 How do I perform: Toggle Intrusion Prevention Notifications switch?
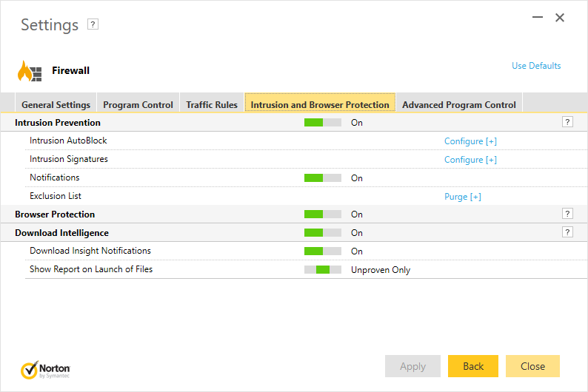322,178
